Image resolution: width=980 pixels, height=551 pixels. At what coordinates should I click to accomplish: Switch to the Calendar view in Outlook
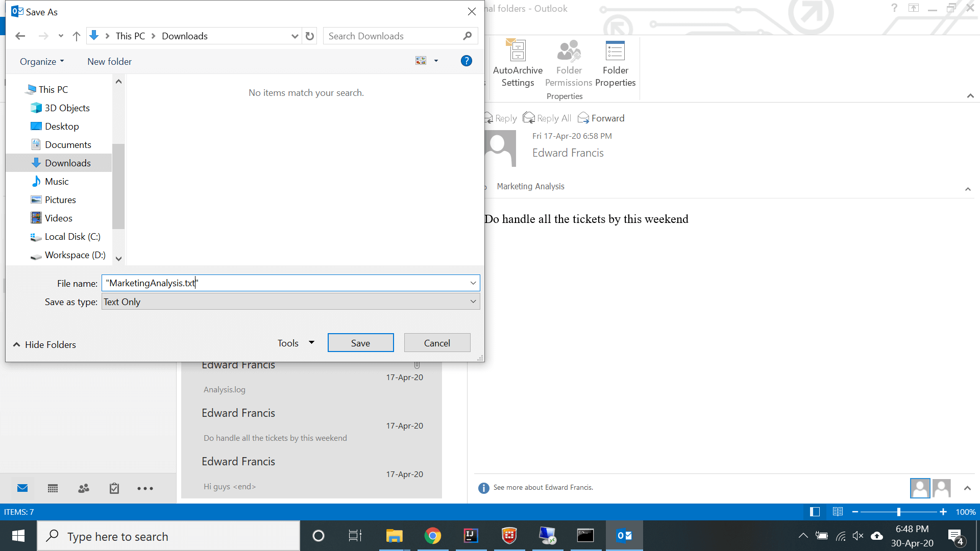coord(53,488)
